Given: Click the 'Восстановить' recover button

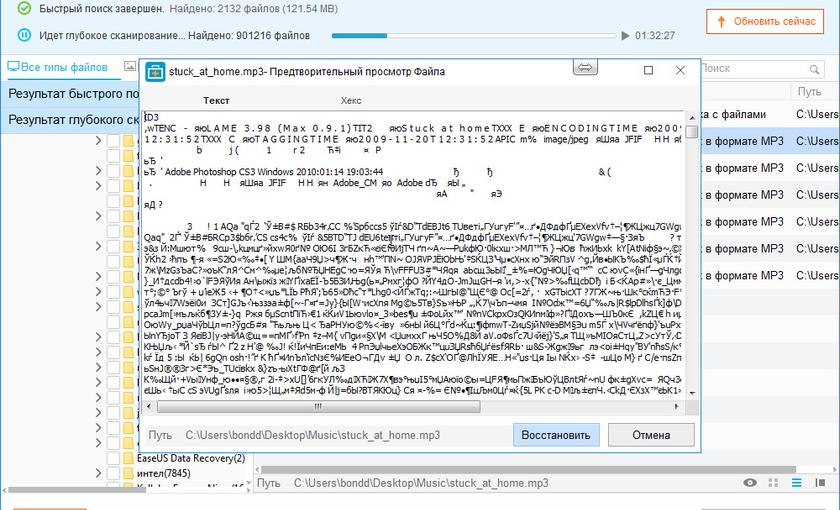Looking at the screenshot, I should tap(556, 435).
